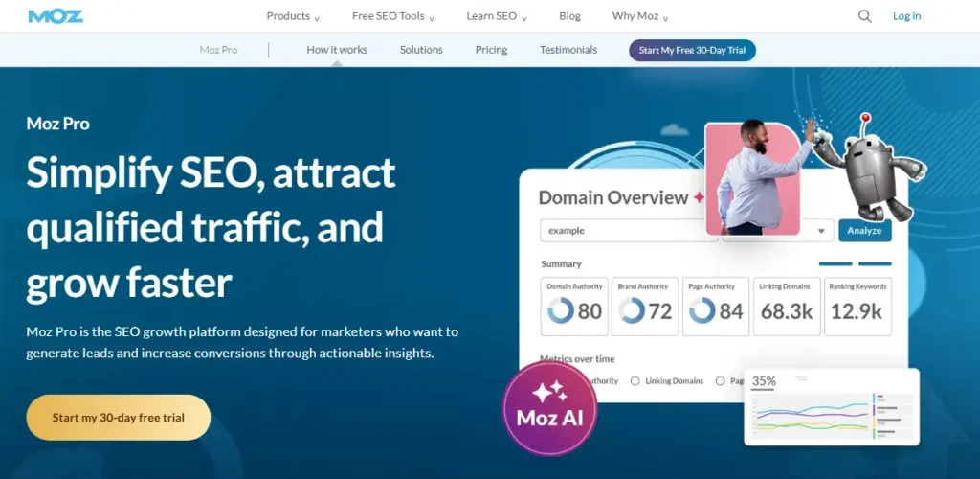Select the Linking Domains radio button
This screenshot has width=980, height=479.
(635, 381)
